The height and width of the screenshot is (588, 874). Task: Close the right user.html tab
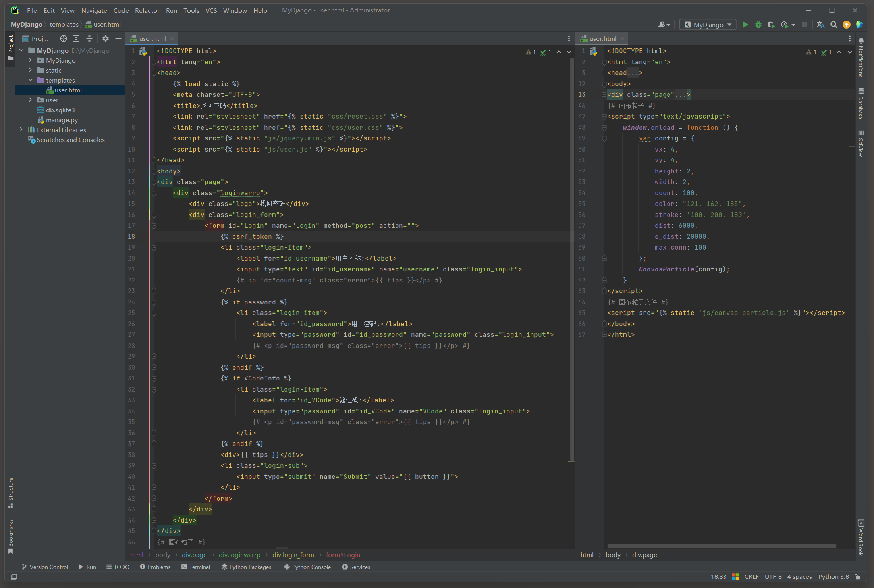(x=622, y=38)
